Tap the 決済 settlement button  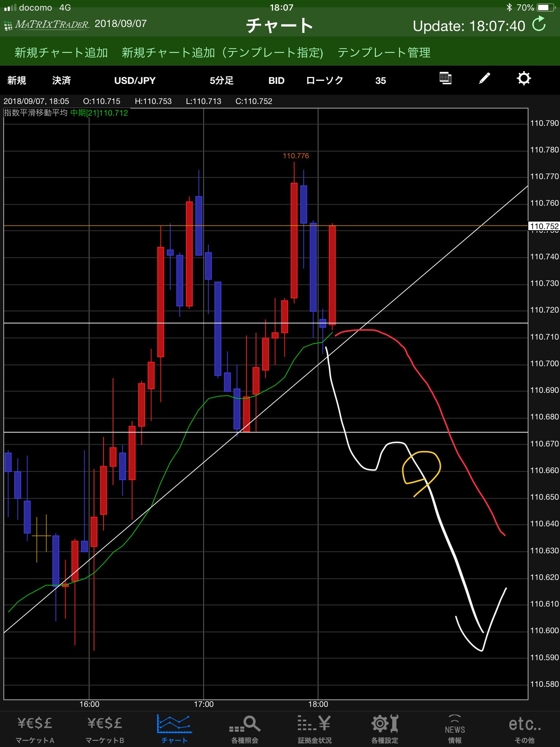pos(61,81)
